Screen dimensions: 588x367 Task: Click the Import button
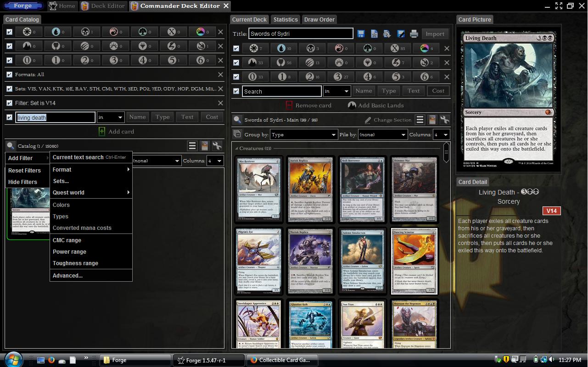(435, 33)
